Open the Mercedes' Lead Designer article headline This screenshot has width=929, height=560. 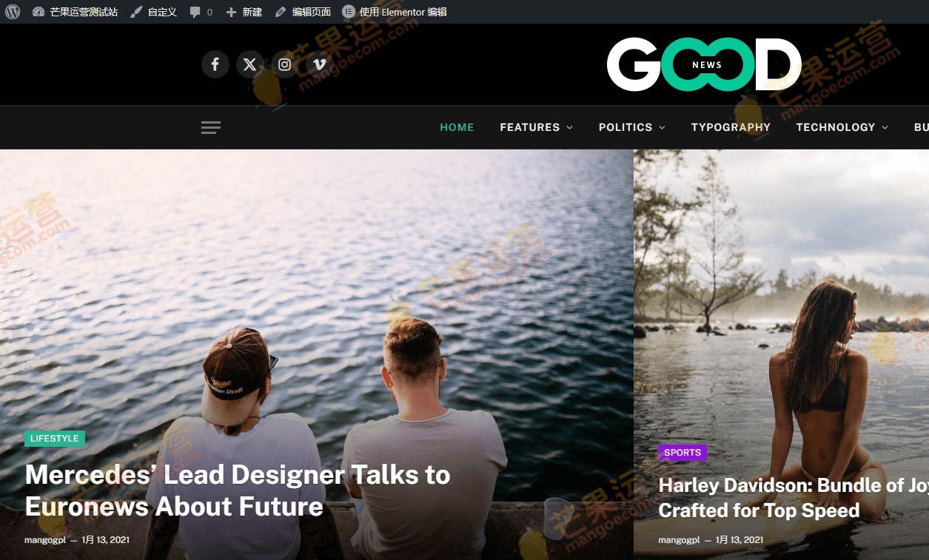pos(238,490)
